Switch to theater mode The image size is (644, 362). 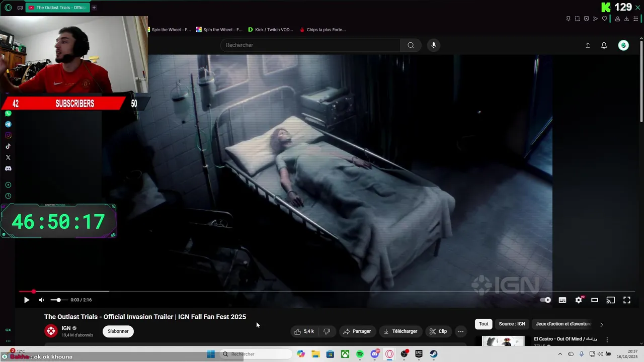595,300
